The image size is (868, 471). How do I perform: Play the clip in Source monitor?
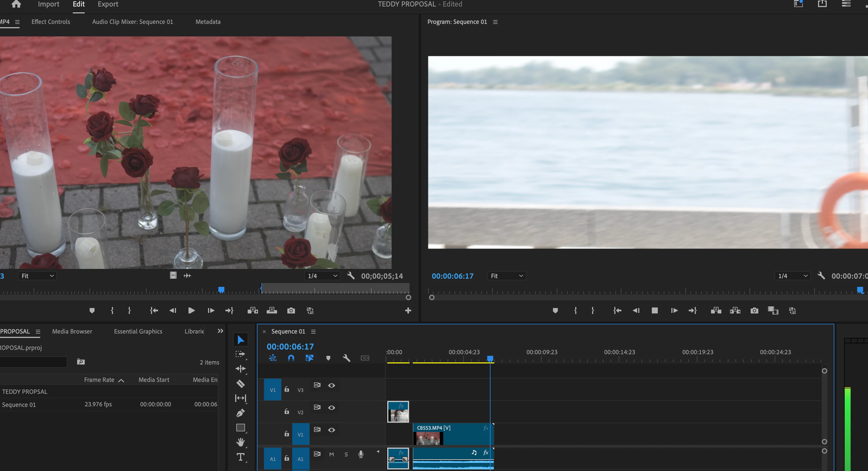[x=191, y=311]
